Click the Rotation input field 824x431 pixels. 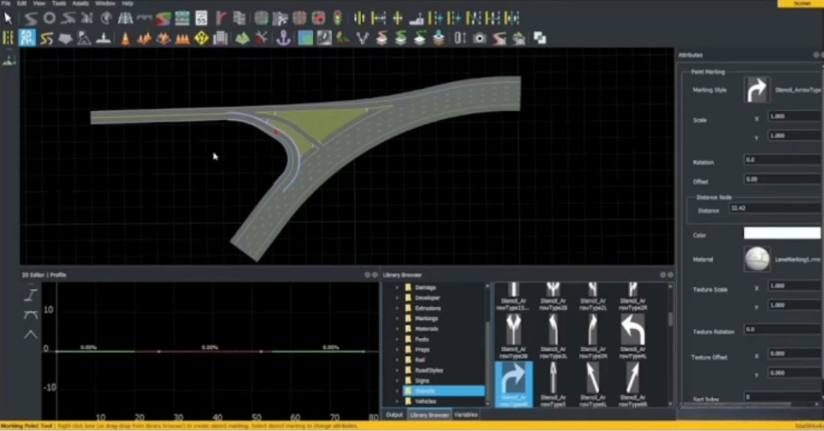[782, 159]
